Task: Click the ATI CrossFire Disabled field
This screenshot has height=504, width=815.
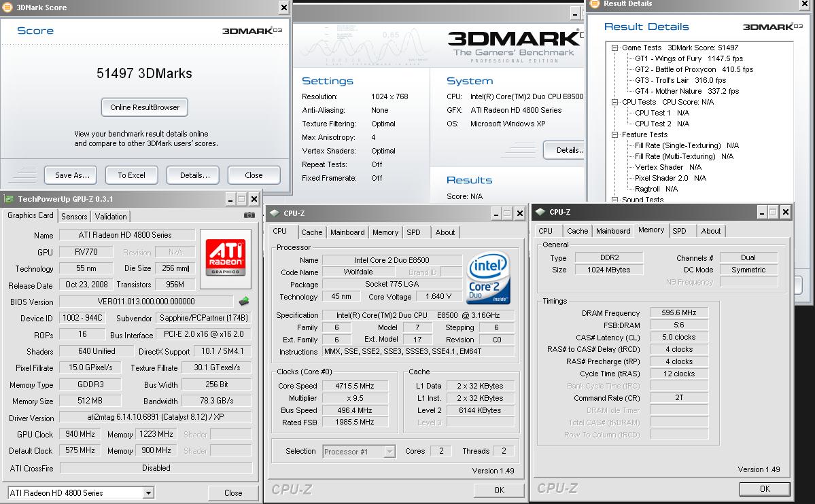Action: pyautogui.click(x=156, y=467)
